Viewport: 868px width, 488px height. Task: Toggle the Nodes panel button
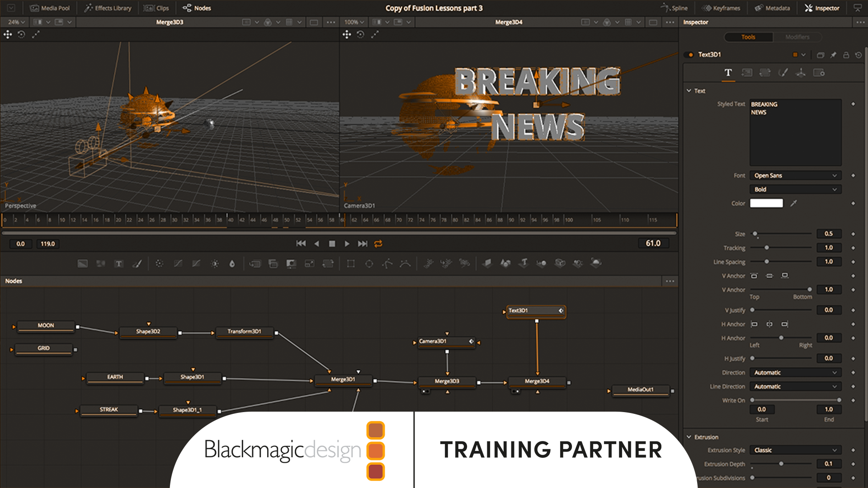197,8
